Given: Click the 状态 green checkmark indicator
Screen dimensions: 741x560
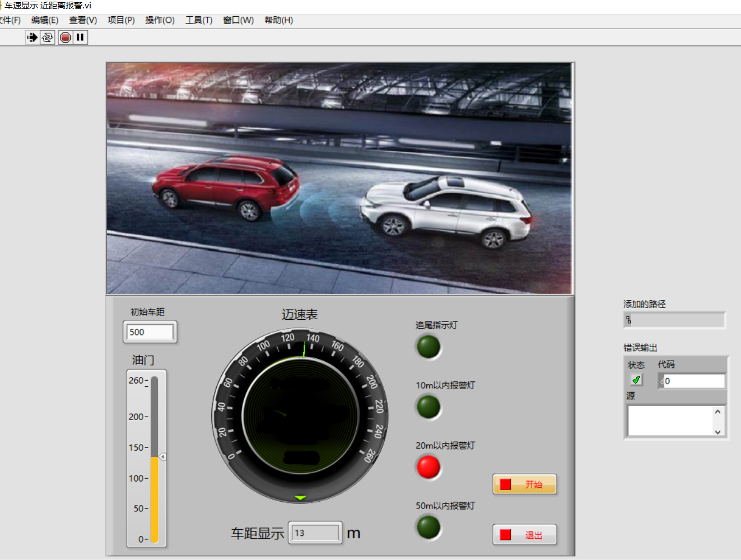Looking at the screenshot, I should 636,380.
